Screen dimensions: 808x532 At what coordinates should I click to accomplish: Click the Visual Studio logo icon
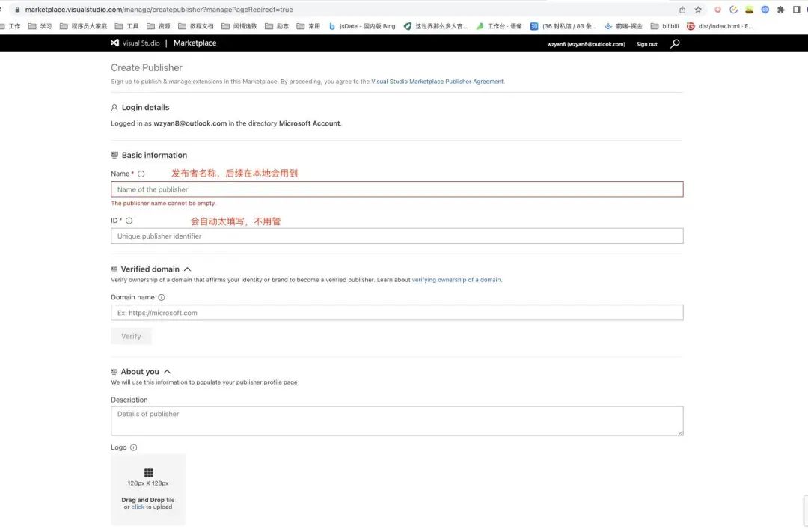tap(115, 43)
